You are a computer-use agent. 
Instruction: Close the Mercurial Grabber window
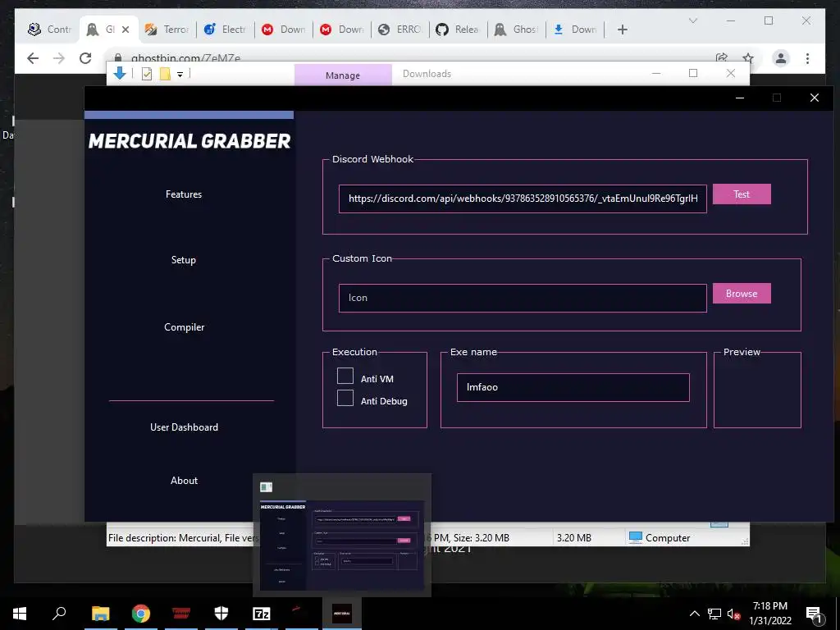click(x=815, y=98)
